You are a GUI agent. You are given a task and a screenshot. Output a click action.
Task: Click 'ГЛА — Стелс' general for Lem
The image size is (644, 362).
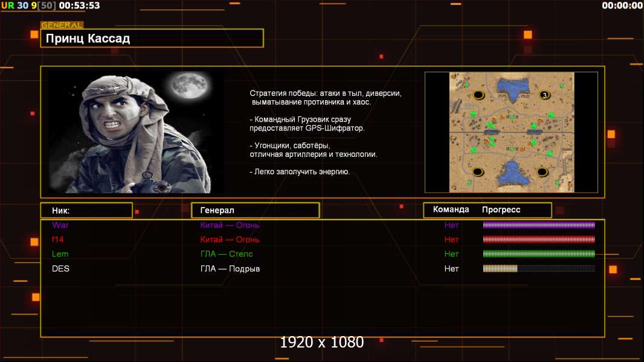(x=227, y=254)
